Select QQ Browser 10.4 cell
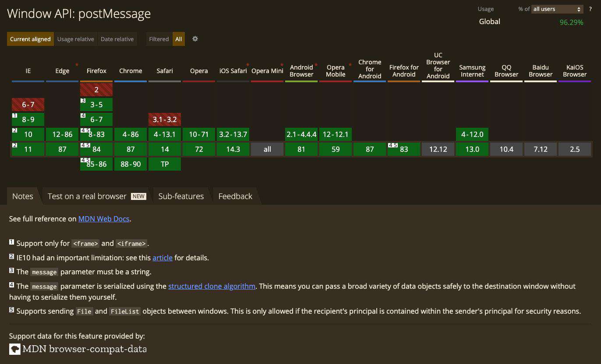 point(506,149)
